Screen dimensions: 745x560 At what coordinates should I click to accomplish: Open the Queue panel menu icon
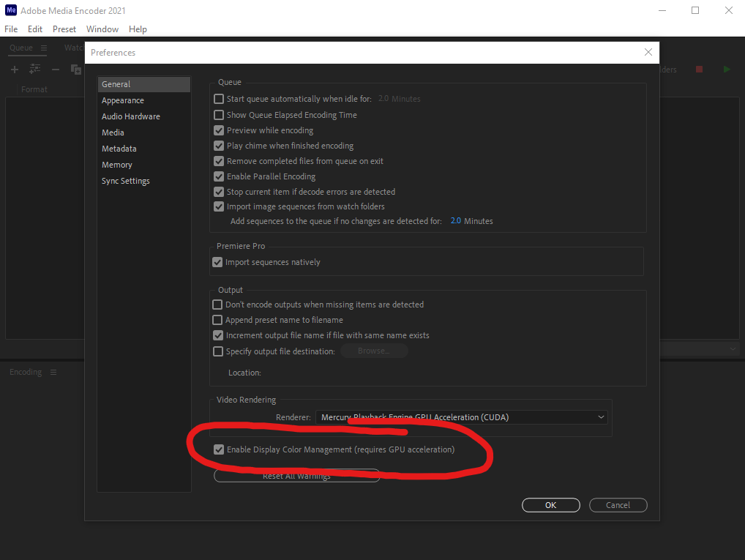pos(45,48)
